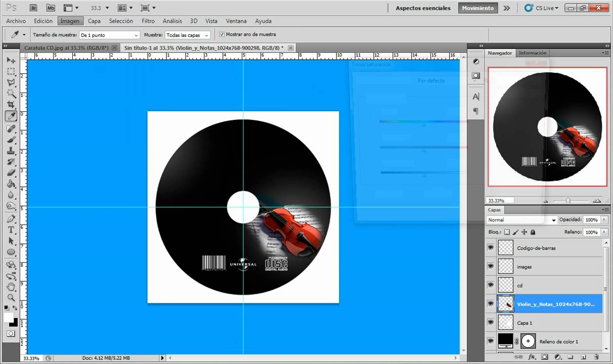Hide the Codigo-de-barras layer
This screenshot has height=364, width=613.
[x=490, y=247]
